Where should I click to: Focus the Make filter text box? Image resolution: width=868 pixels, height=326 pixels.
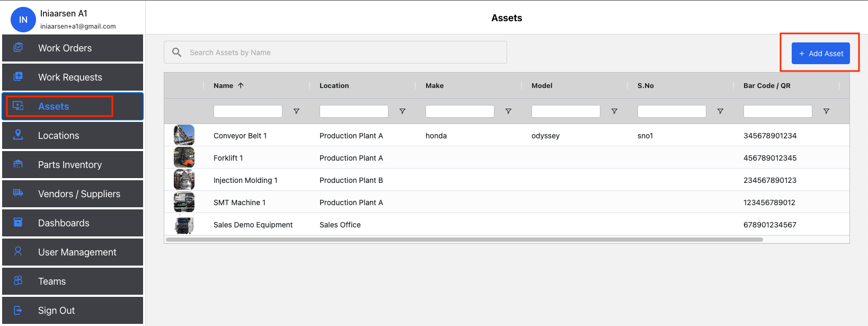(460, 111)
